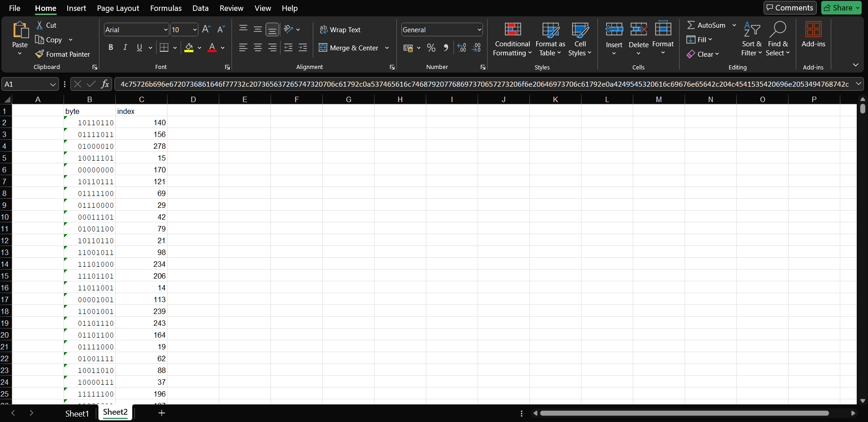Click the Center align icon
This screenshot has height=422, width=868.
pyautogui.click(x=258, y=48)
